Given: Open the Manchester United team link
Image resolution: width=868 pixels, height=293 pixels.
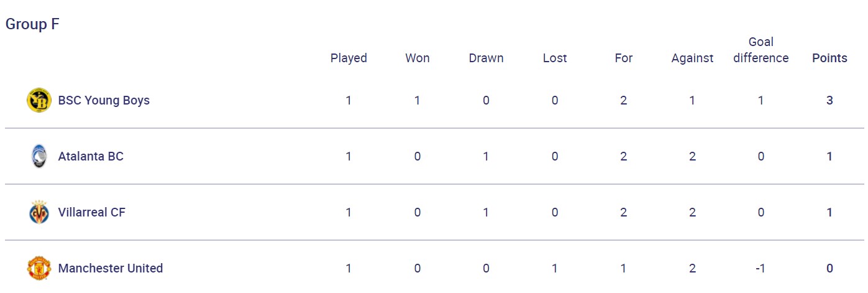Looking at the screenshot, I should (111, 268).
